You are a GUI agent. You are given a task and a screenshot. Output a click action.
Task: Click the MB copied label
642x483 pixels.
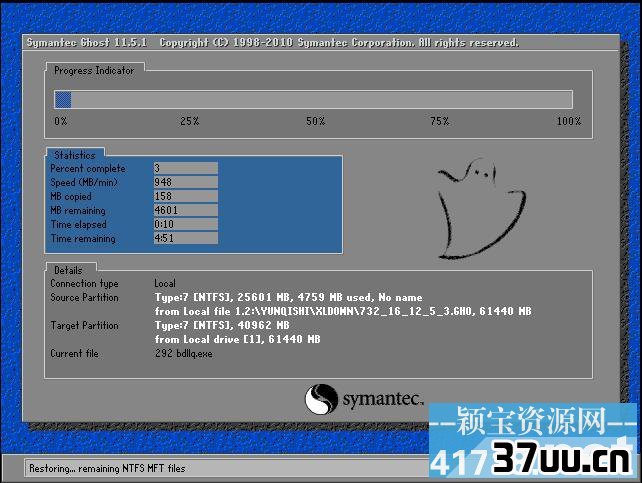[x=71, y=196]
